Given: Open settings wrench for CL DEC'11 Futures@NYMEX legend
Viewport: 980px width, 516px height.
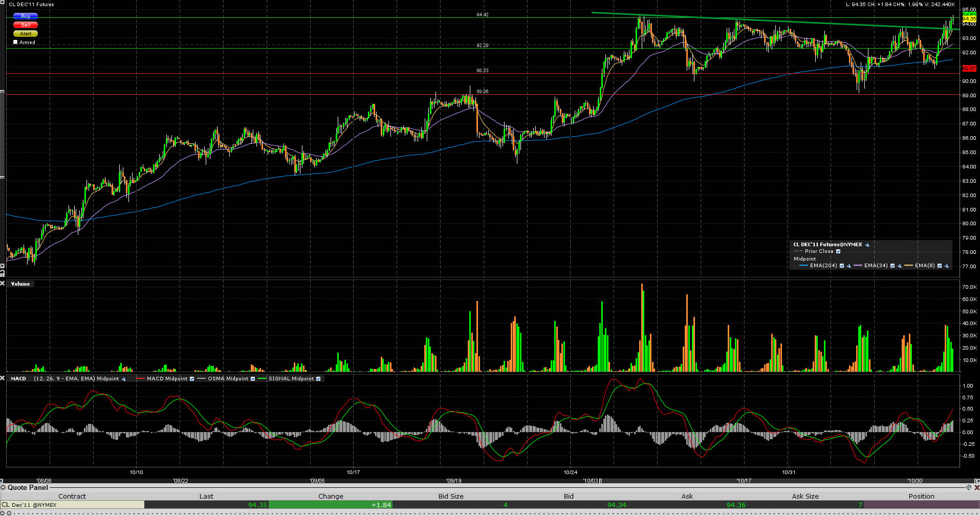Looking at the screenshot, I should pyautogui.click(x=867, y=245).
